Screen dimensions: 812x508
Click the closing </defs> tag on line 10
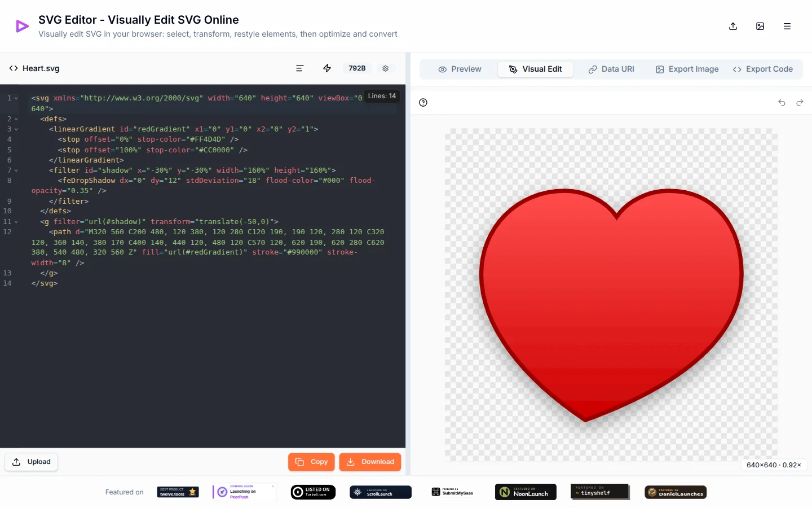[55, 211]
